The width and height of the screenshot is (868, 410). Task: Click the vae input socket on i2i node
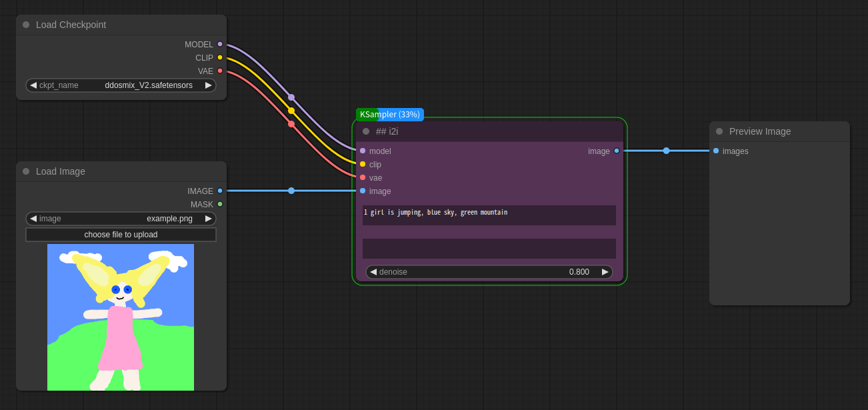[363, 177]
